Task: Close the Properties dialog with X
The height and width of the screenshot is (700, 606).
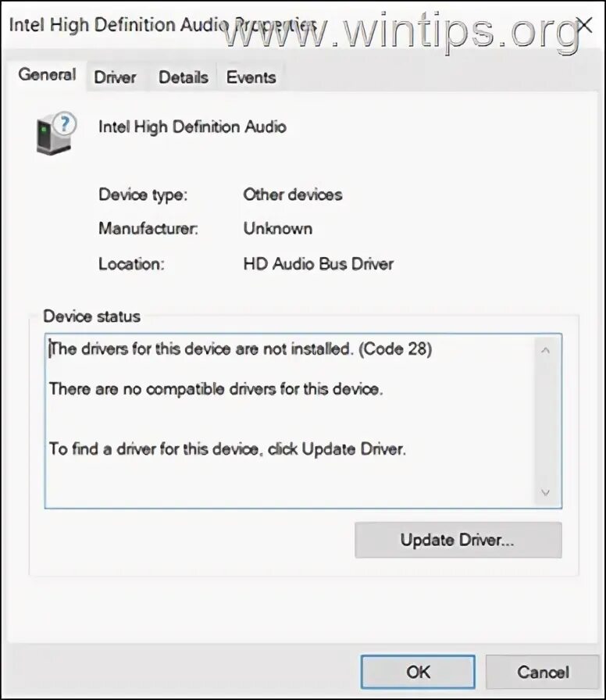Action: 585,26
